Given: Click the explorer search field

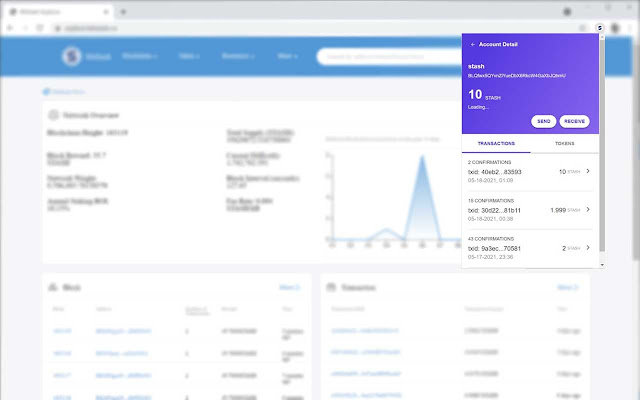Looking at the screenshot, I should coord(390,57).
